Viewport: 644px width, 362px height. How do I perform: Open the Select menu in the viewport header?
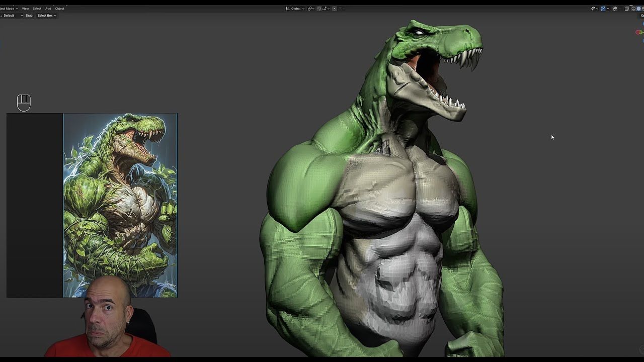pyautogui.click(x=37, y=9)
